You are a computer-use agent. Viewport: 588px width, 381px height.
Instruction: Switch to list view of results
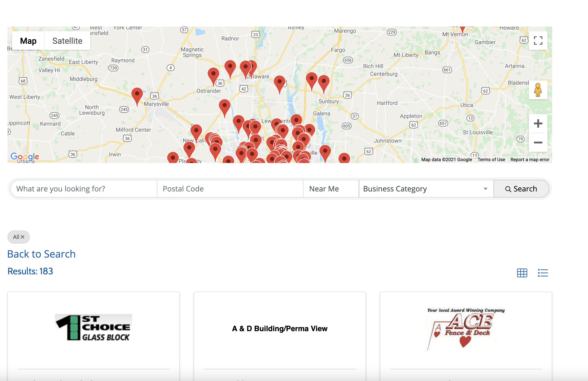(x=543, y=273)
